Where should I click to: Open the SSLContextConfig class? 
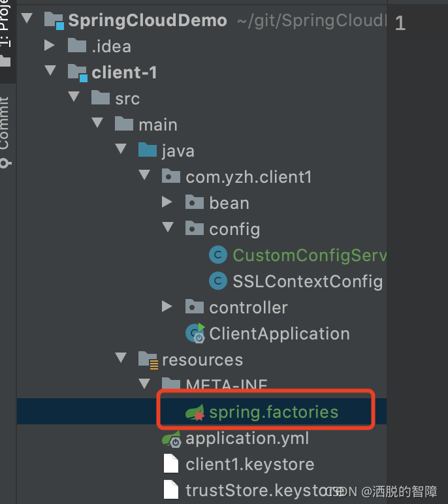(x=308, y=281)
